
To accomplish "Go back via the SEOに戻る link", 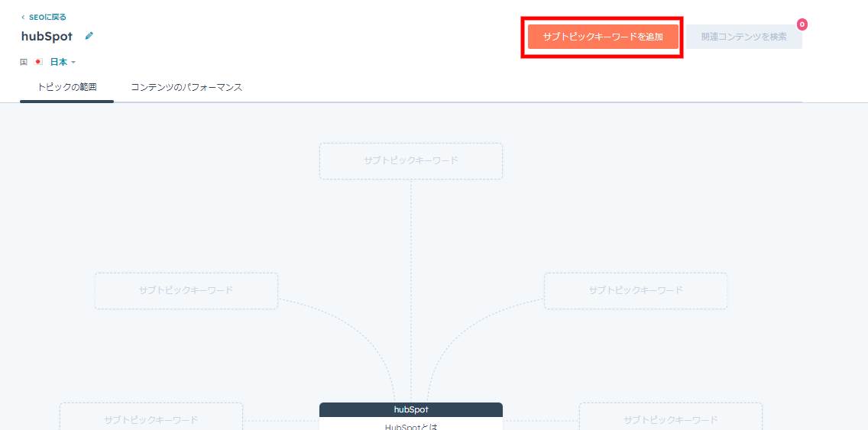I will (x=44, y=17).
